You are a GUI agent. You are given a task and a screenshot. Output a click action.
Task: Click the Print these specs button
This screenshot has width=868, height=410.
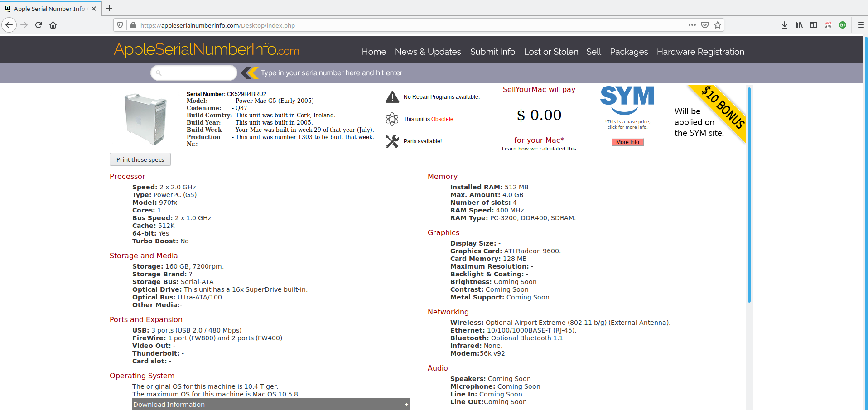(x=140, y=159)
